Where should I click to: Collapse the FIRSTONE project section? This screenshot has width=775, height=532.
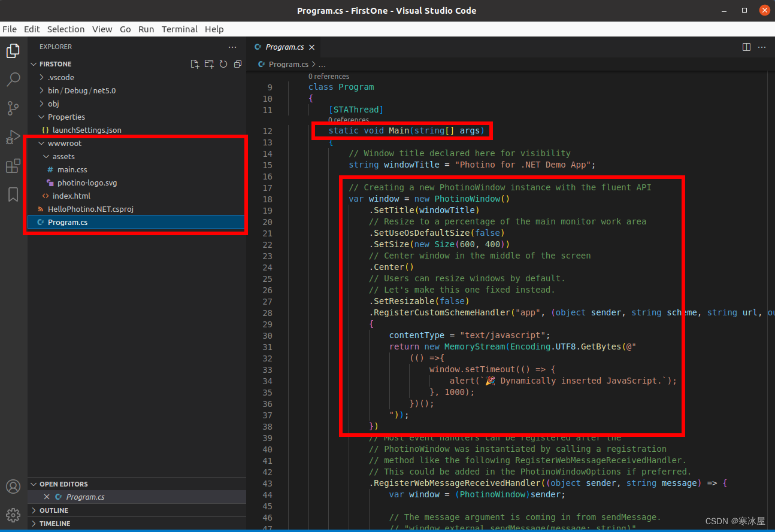[55, 64]
